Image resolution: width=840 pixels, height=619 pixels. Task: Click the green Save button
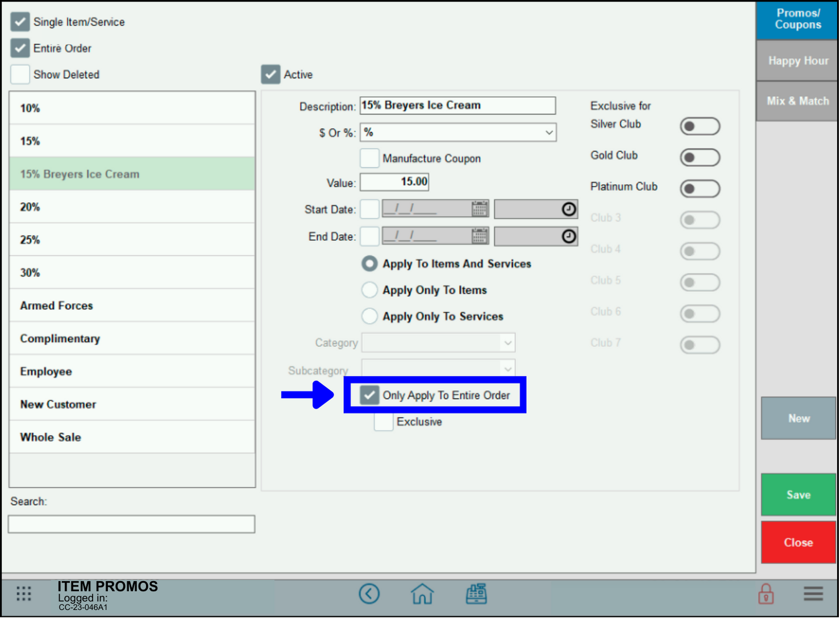798,495
